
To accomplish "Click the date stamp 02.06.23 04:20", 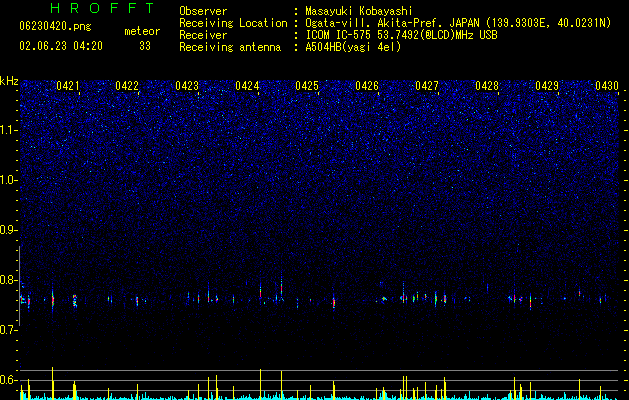I will (x=61, y=46).
